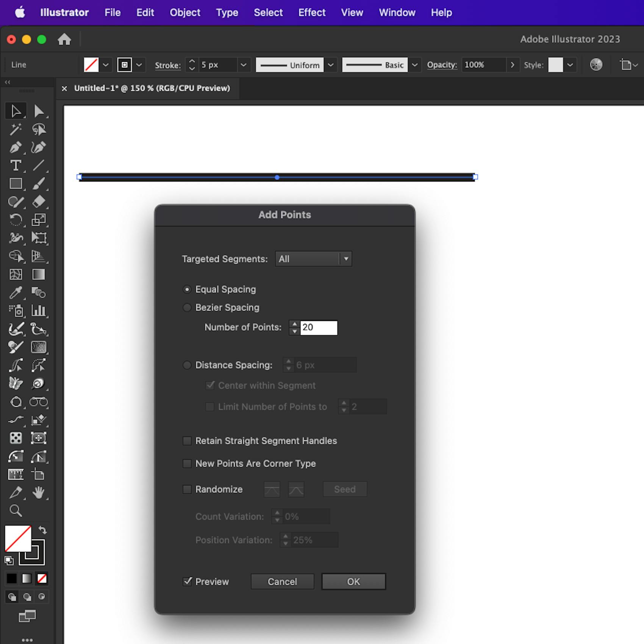Pick the Gradient tool
Image resolution: width=644 pixels, height=644 pixels.
[39, 274]
